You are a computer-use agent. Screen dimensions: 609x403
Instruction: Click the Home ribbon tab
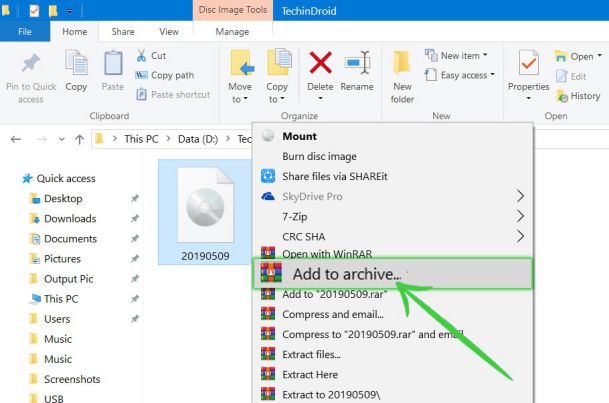75,31
